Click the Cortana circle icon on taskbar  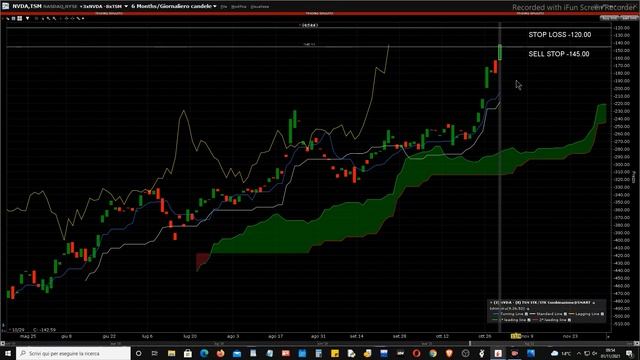[138, 353]
